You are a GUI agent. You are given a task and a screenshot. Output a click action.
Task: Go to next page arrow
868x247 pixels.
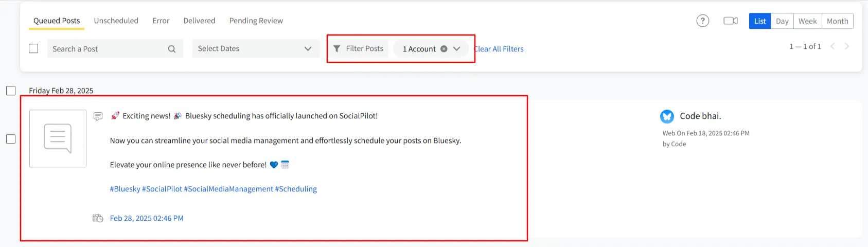coord(846,46)
